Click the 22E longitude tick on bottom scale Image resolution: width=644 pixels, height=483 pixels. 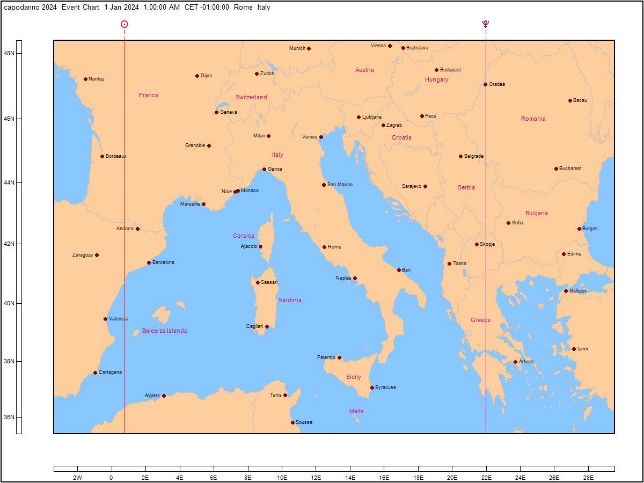pos(486,449)
